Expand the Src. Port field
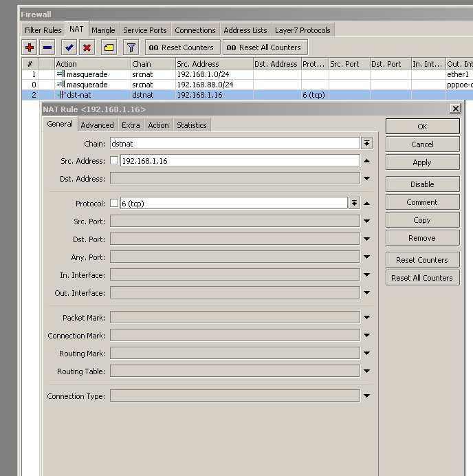The width and height of the screenshot is (473, 476). click(367, 221)
